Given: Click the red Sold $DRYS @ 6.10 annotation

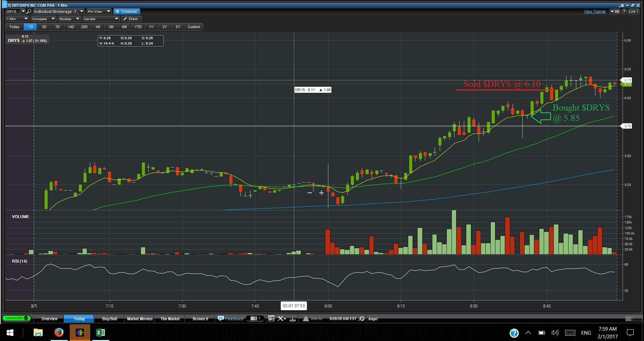Looking at the screenshot, I should pyautogui.click(x=502, y=84).
